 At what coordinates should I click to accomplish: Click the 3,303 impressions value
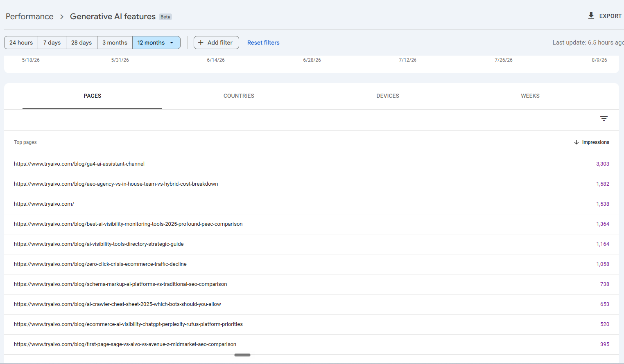coord(602,164)
